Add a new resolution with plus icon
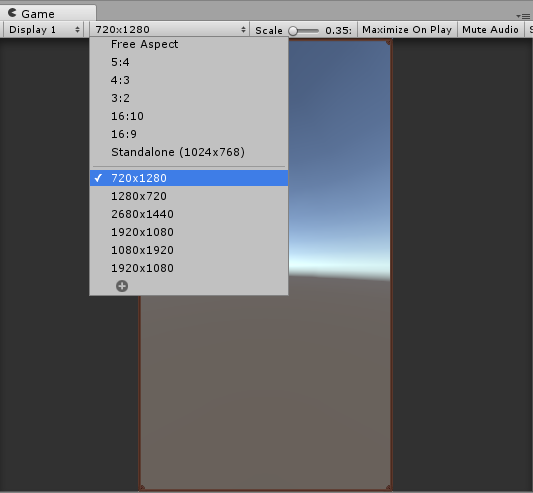533x493 pixels. click(x=122, y=286)
